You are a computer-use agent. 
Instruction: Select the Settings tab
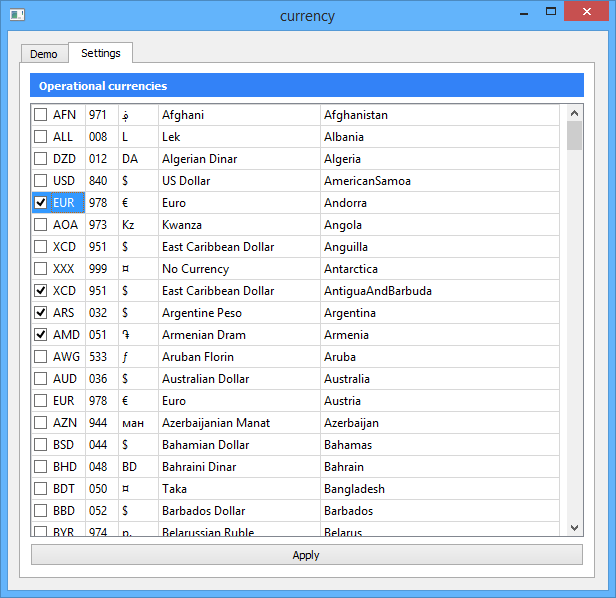tap(101, 53)
